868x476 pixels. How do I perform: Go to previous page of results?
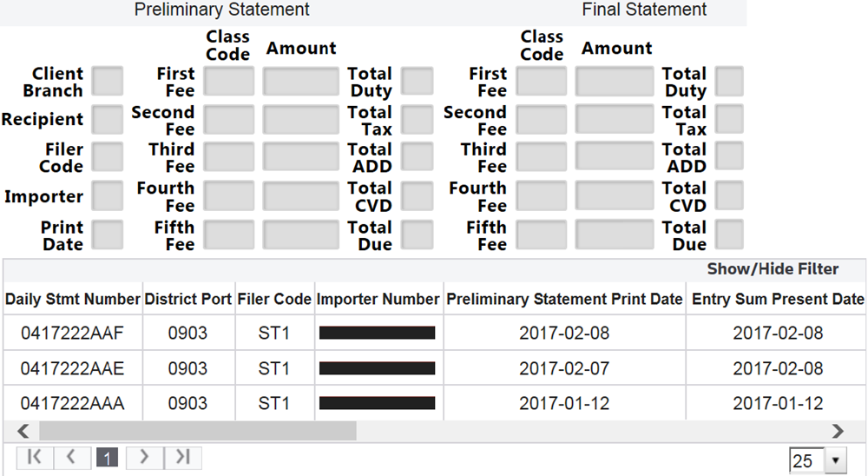tap(72, 458)
